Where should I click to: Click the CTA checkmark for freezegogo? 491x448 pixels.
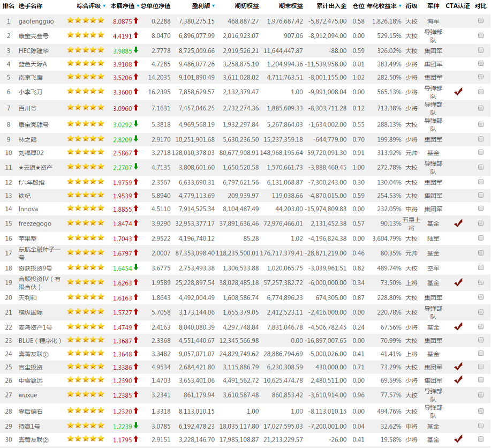point(458,223)
